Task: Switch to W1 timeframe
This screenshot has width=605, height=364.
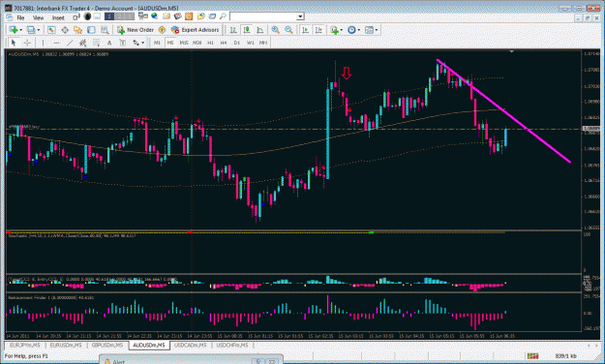Action: click(x=251, y=43)
